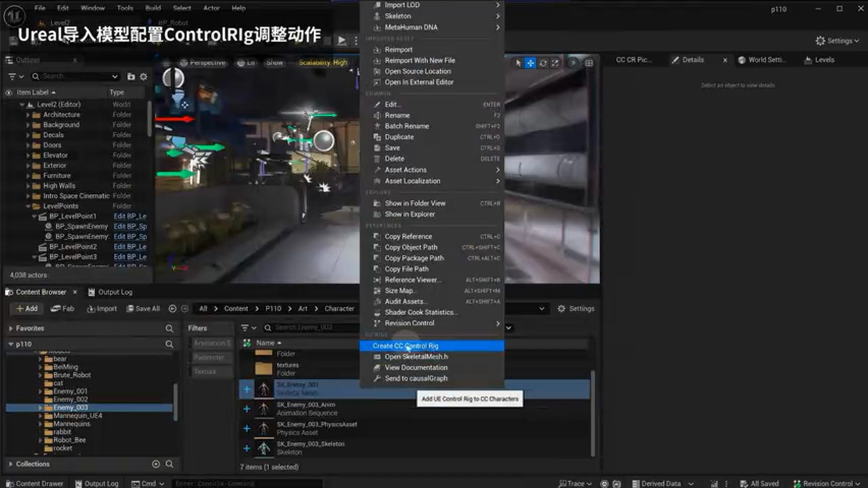Viewport: 868px width, 488px height.
Task: Toggle the Texture filter chip
Action: tap(205, 371)
